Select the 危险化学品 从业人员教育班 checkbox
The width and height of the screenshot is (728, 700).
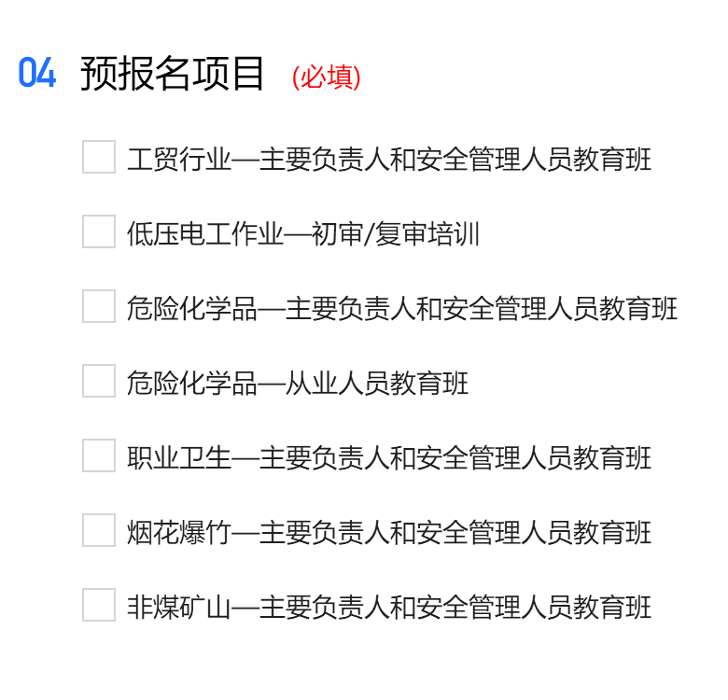(99, 382)
